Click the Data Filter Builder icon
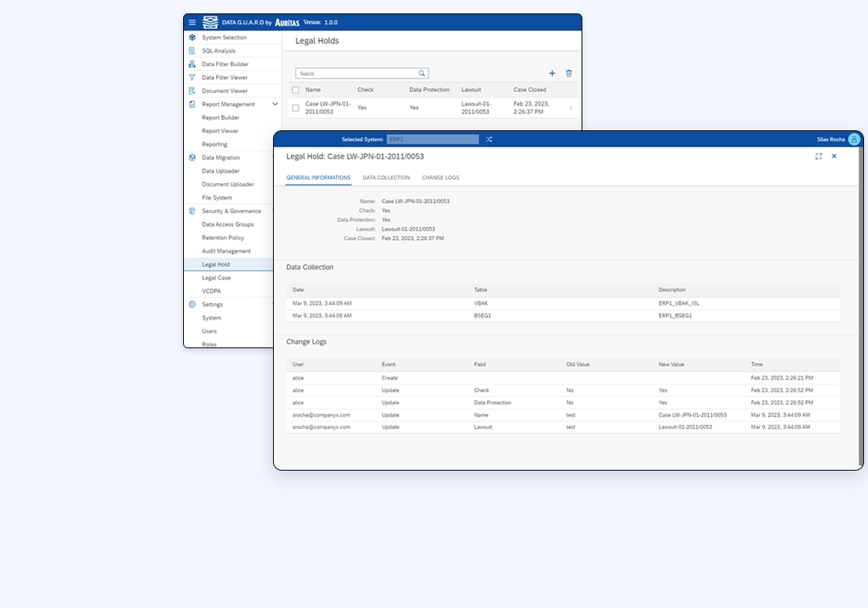Image resolution: width=868 pixels, height=608 pixels. point(192,64)
